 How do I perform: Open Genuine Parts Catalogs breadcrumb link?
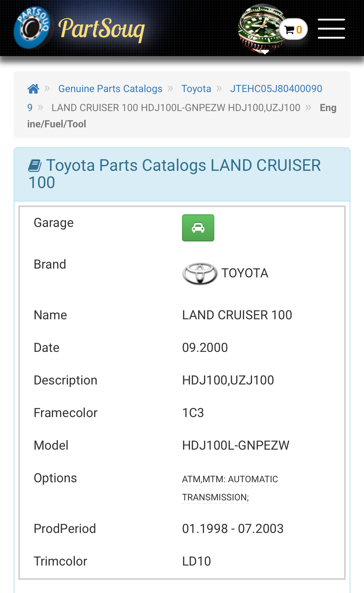[110, 89]
